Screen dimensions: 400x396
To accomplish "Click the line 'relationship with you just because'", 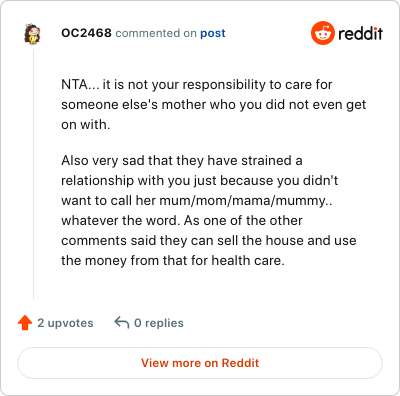I will click(200, 180).
